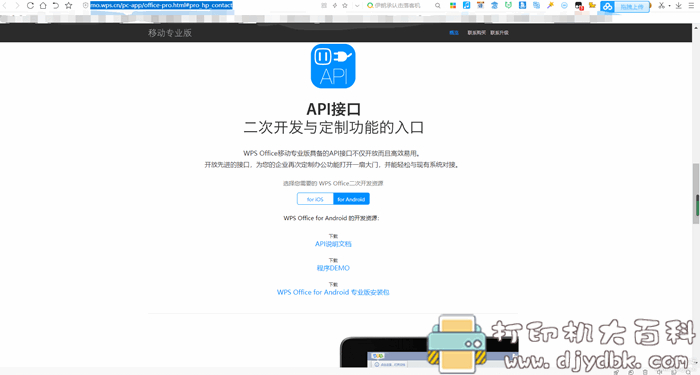This screenshot has width=700, height=375.
Task: Click the star icon at address bar end
Action: click(345, 5)
